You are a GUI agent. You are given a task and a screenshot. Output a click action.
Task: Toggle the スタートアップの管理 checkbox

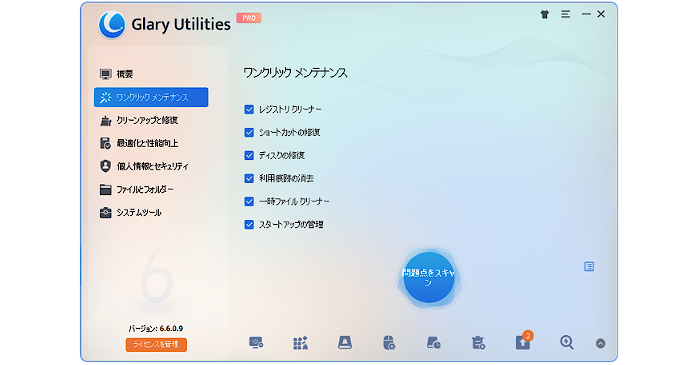tap(249, 224)
